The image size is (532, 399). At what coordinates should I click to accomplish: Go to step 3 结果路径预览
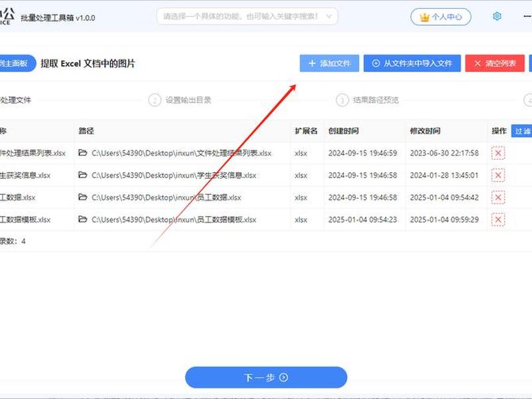(x=368, y=100)
